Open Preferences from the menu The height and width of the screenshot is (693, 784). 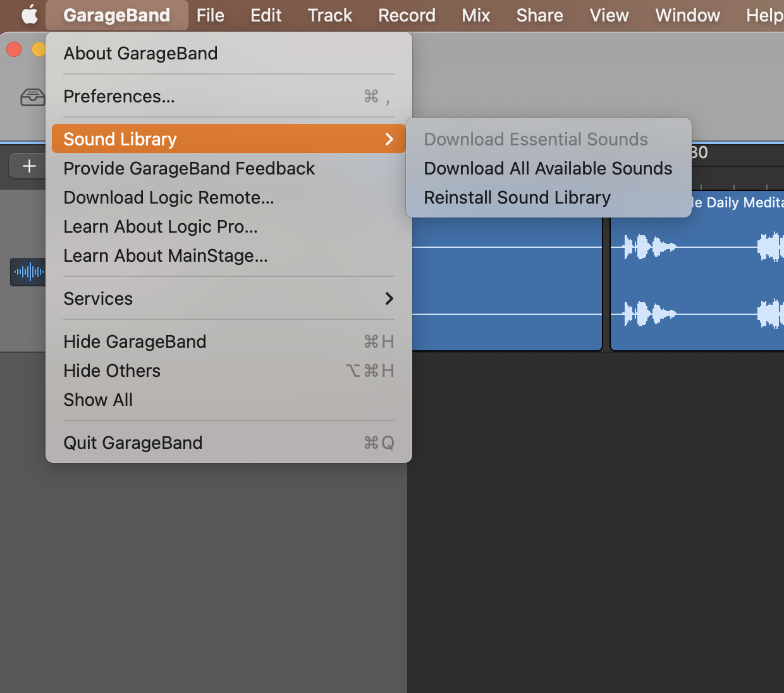229,96
